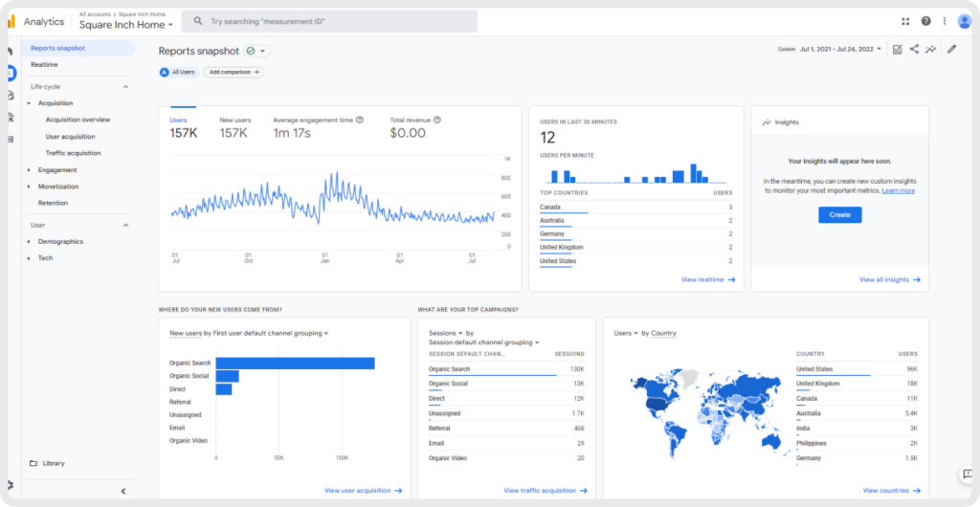Follow the Learn more link
Image resolution: width=980 pixels, height=507 pixels.
pos(898,191)
